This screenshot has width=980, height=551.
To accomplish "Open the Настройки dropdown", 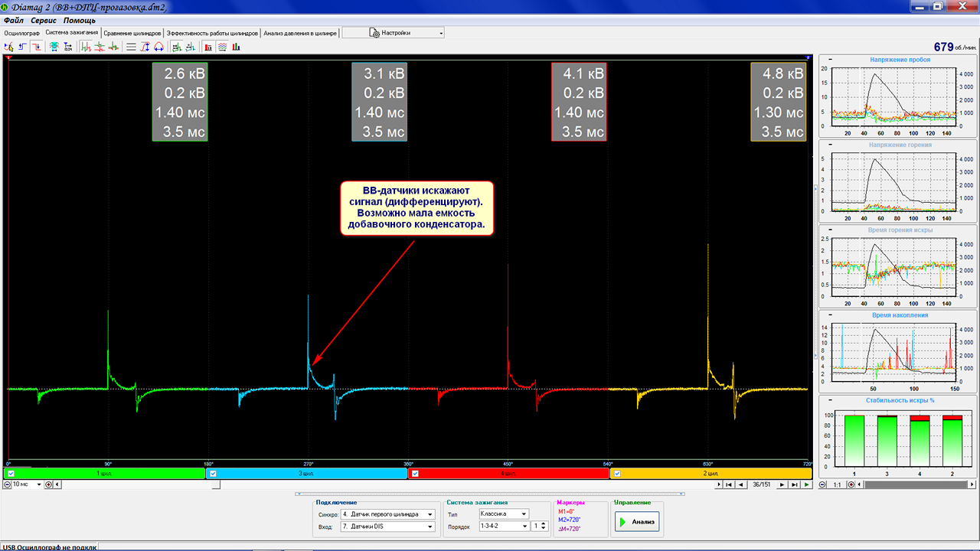I will pos(394,33).
